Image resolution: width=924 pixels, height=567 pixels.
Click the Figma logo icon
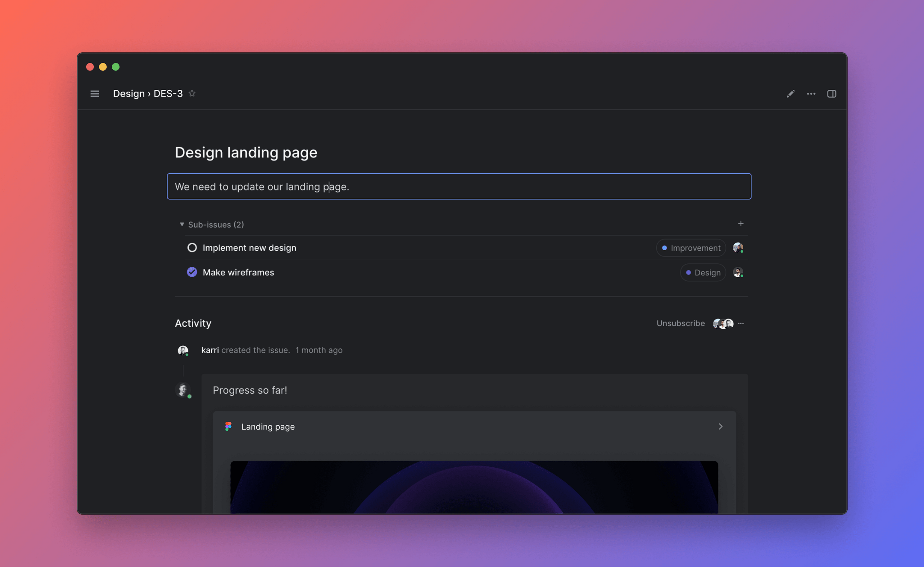point(228,426)
